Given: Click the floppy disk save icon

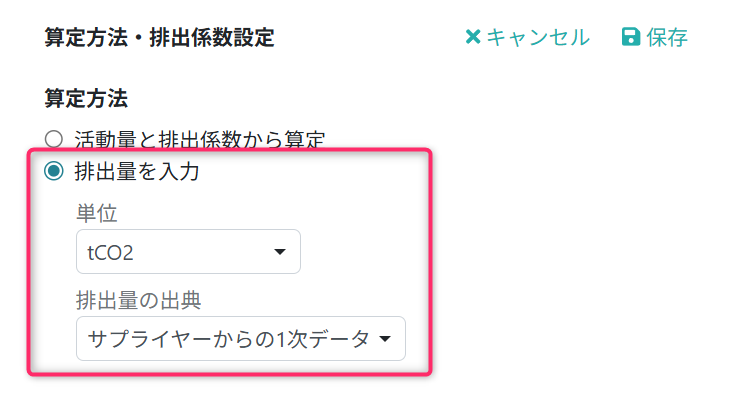Looking at the screenshot, I should coord(630,38).
